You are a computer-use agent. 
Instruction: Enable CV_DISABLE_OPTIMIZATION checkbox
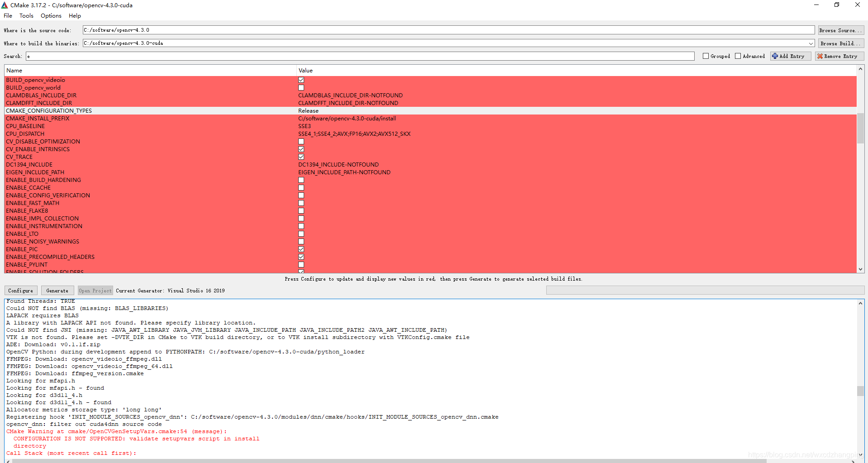click(301, 142)
